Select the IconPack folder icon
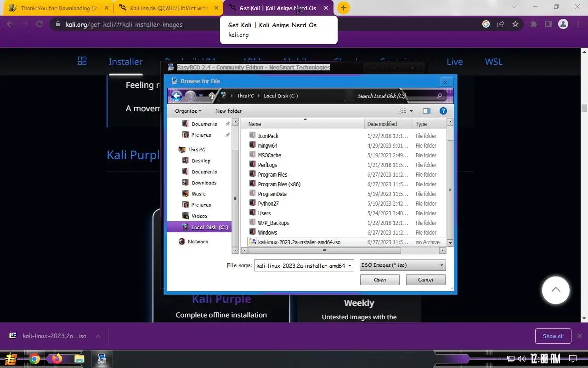 point(252,136)
